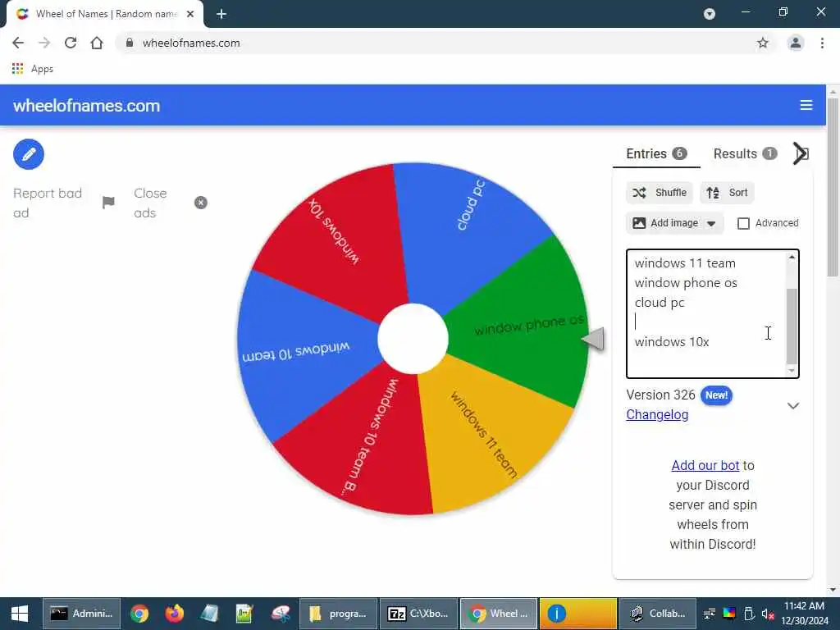This screenshot has width=840, height=630.
Task: Open a new browser tab
Action: pos(221,14)
